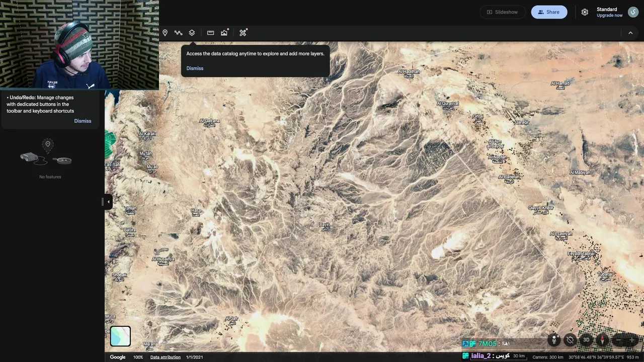Click the Share button
The image size is (644, 362).
[549, 12]
